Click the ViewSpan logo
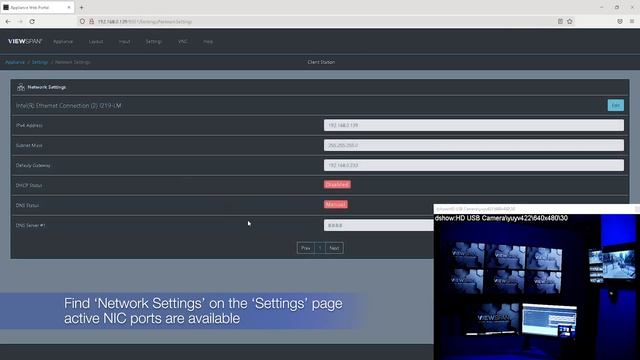 click(25, 41)
